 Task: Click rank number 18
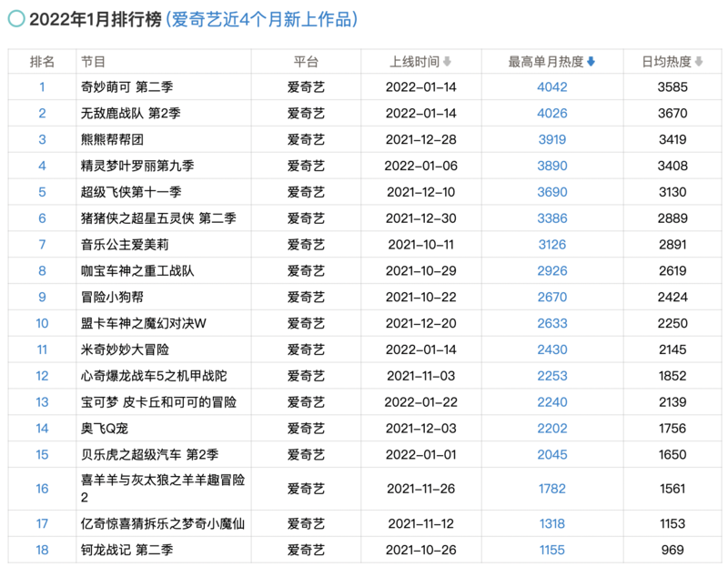pyautogui.click(x=42, y=550)
